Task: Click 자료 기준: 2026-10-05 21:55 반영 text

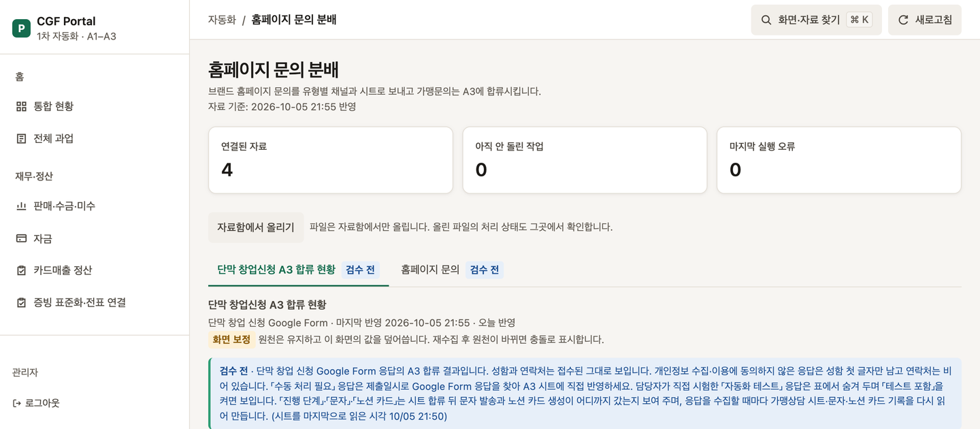Action: (x=282, y=107)
